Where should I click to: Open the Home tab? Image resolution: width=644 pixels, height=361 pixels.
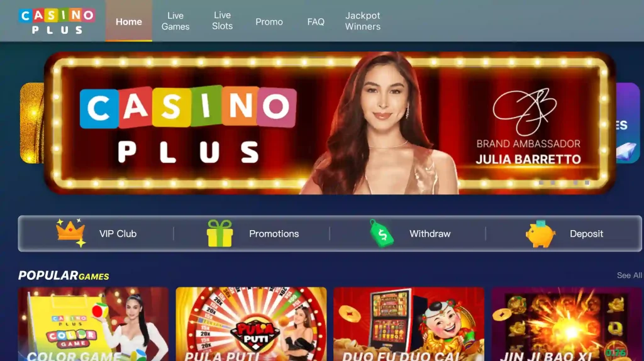tap(128, 21)
